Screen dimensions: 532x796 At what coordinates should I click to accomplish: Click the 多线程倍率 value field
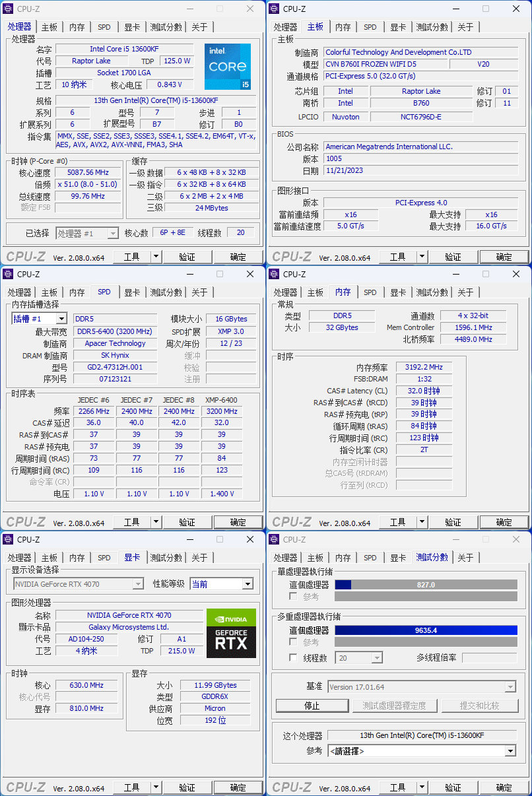pos(489,658)
